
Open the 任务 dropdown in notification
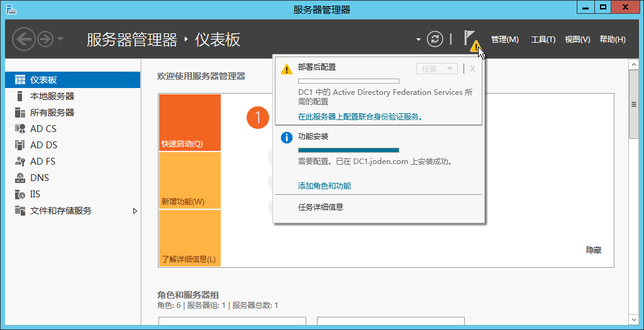click(x=437, y=69)
